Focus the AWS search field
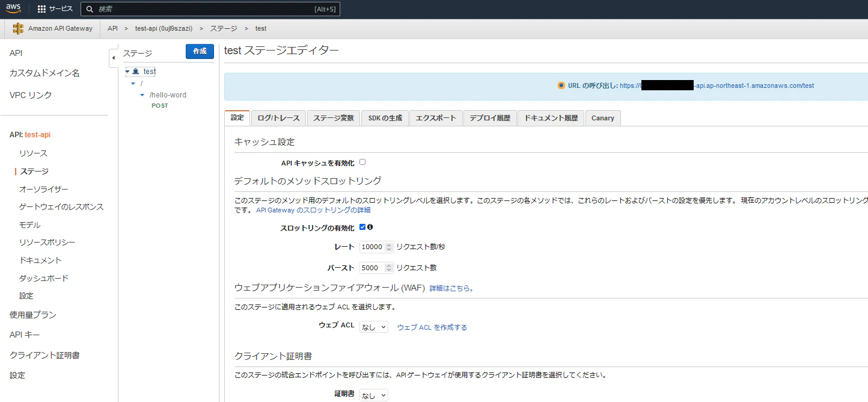Image resolution: width=868 pixels, height=402 pixels. [210, 9]
